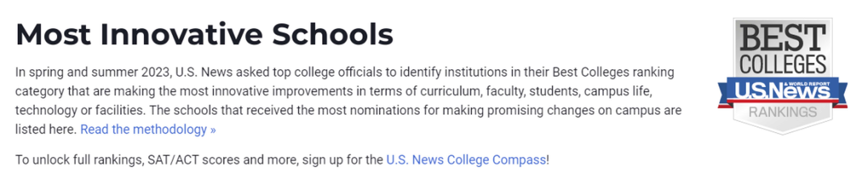Click the word Innovative in the heading
Screen dimensions: 868x179
(181, 34)
